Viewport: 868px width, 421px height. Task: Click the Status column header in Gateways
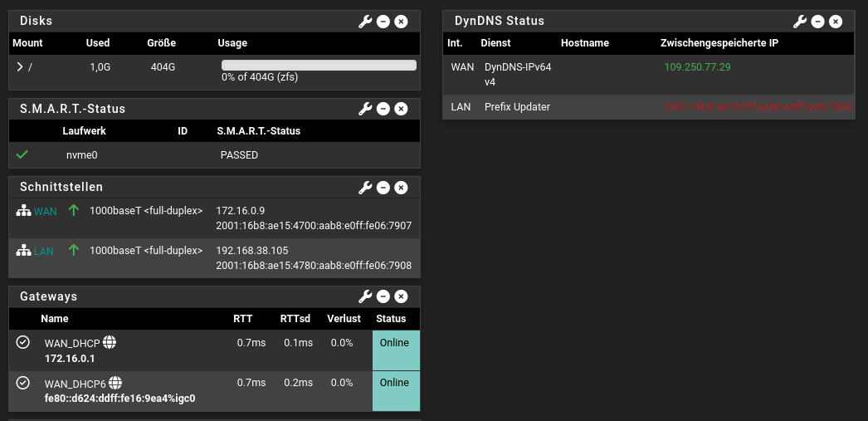pos(391,319)
